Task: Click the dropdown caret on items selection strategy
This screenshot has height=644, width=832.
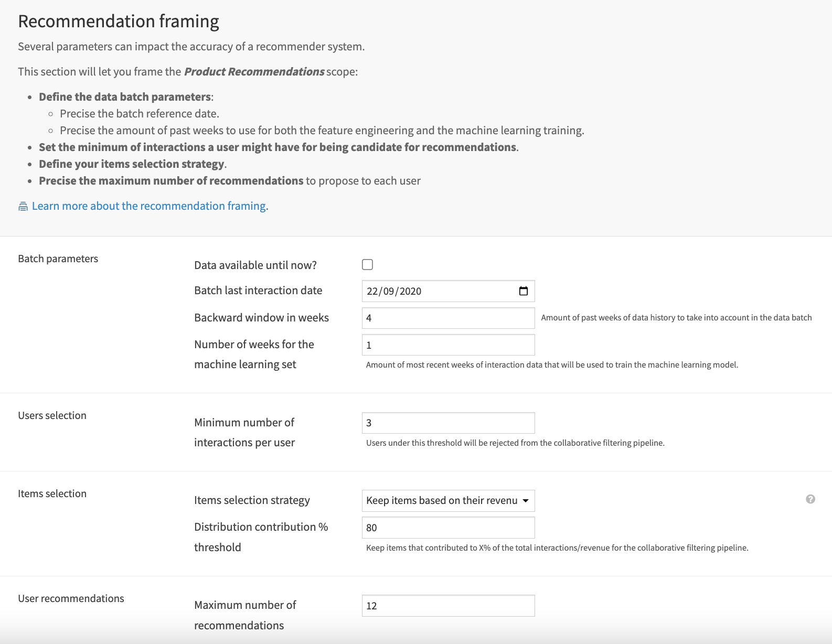Action: click(525, 501)
